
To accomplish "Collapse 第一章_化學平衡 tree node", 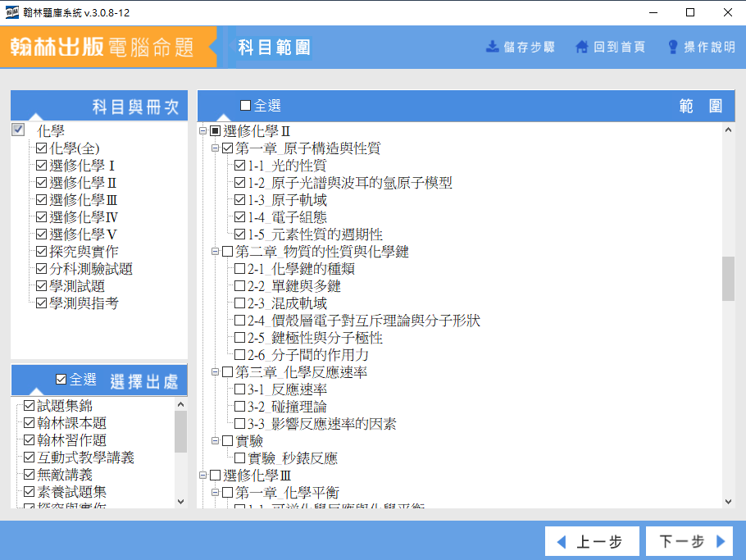I will 215,493.
